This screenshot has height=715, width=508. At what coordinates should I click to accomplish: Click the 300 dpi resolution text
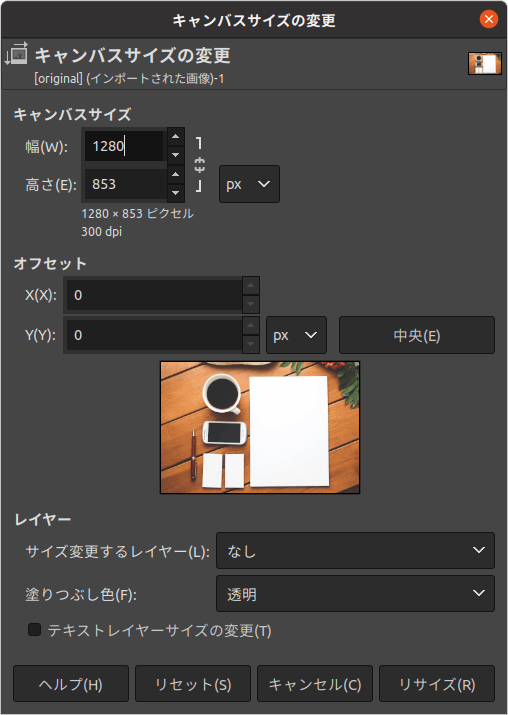[102, 232]
